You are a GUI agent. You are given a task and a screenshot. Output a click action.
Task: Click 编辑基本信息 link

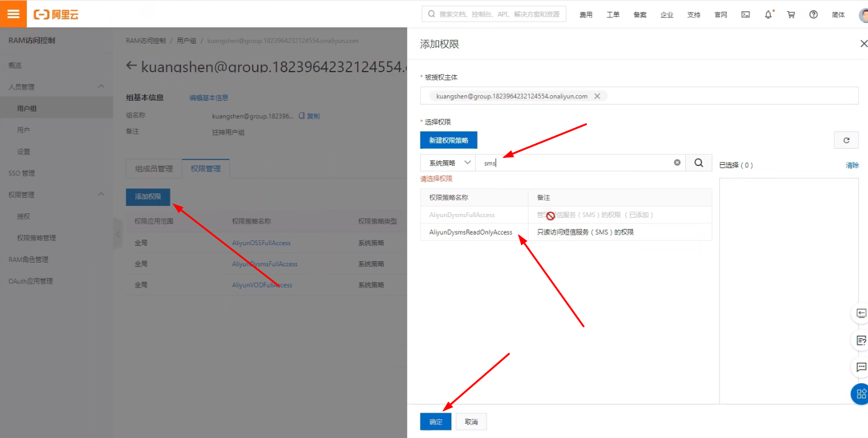[x=209, y=98]
